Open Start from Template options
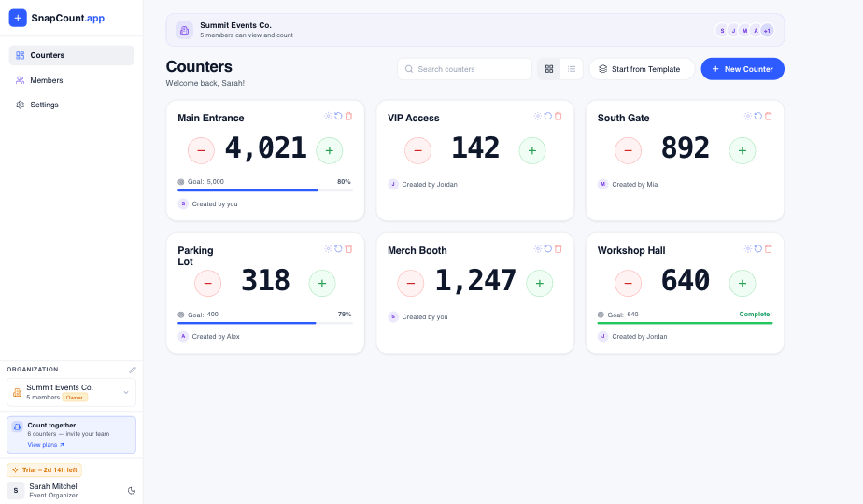Screen dimensions: 863x504 [x=642, y=69]
